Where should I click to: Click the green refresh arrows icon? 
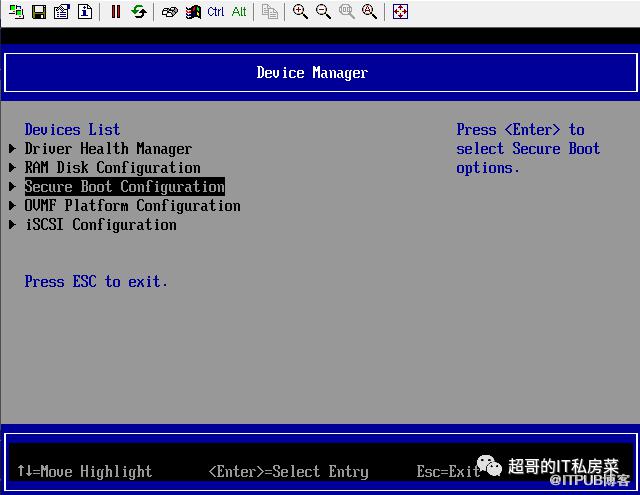tap(139, 12)
